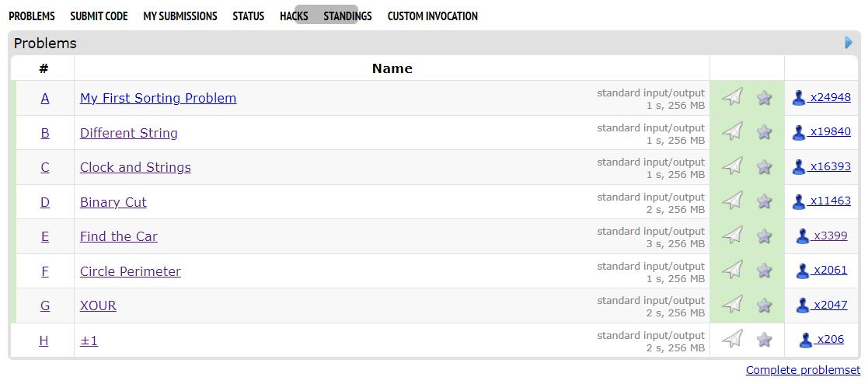The image size is (868, 384).
Task: Open solved-by user icon for Find the Car
Action: [x=803, y=236]
